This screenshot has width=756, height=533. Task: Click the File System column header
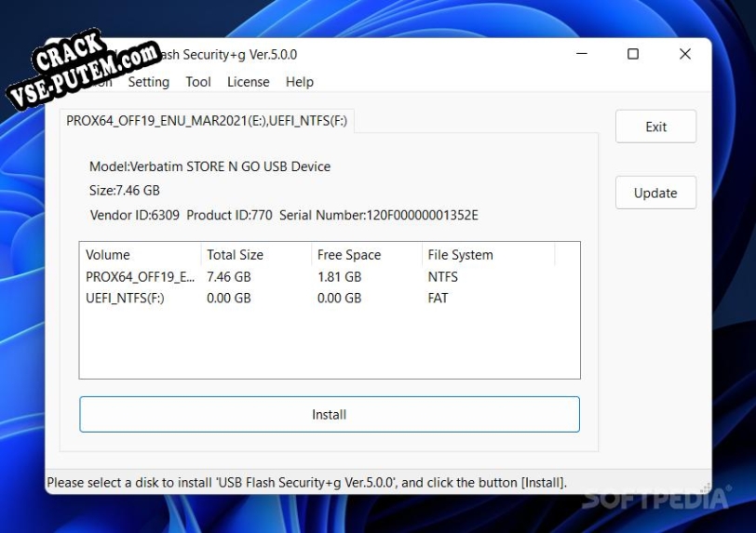pos(488,255)
